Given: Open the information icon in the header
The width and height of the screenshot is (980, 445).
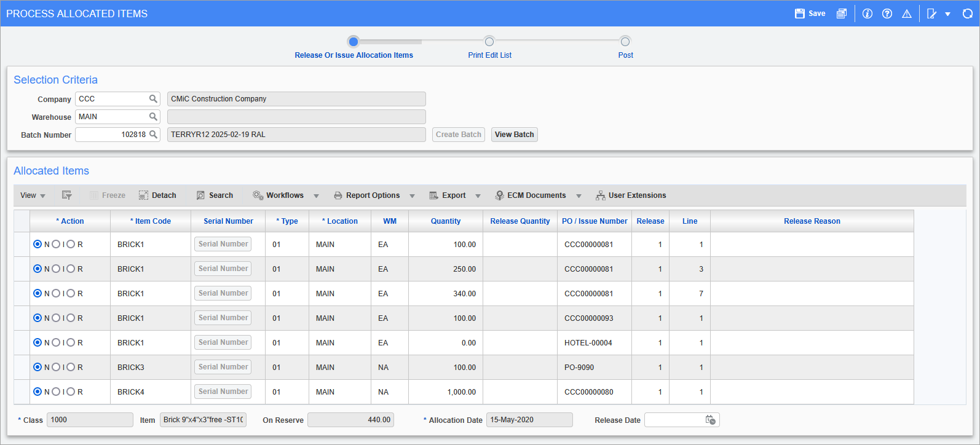Looking at the screenshot, I should coord(867,14).
